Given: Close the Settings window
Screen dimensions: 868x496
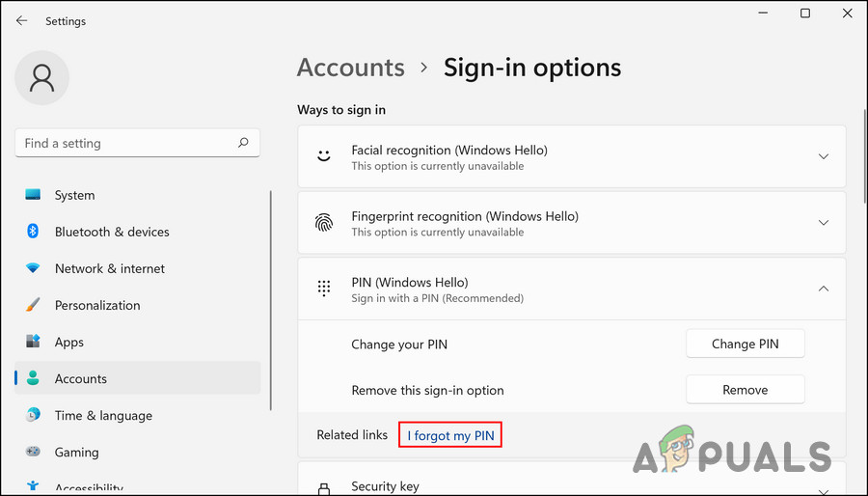Looking at the screenshot, I should pos(848,14).
